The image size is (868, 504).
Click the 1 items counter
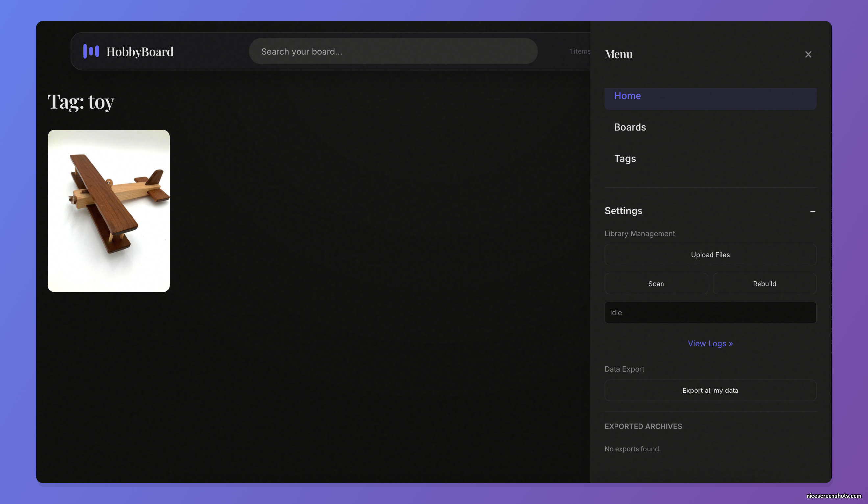click(x=579, y=51)
